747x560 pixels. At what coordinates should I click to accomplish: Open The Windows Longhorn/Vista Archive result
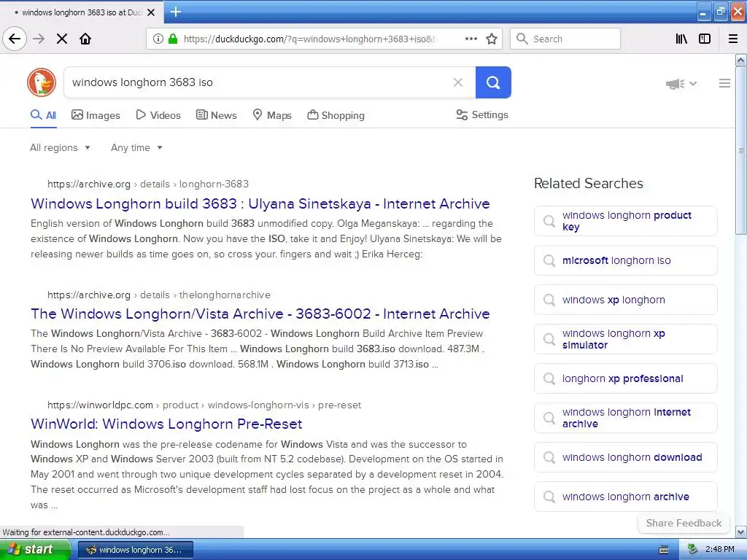(x=260, y=314)
